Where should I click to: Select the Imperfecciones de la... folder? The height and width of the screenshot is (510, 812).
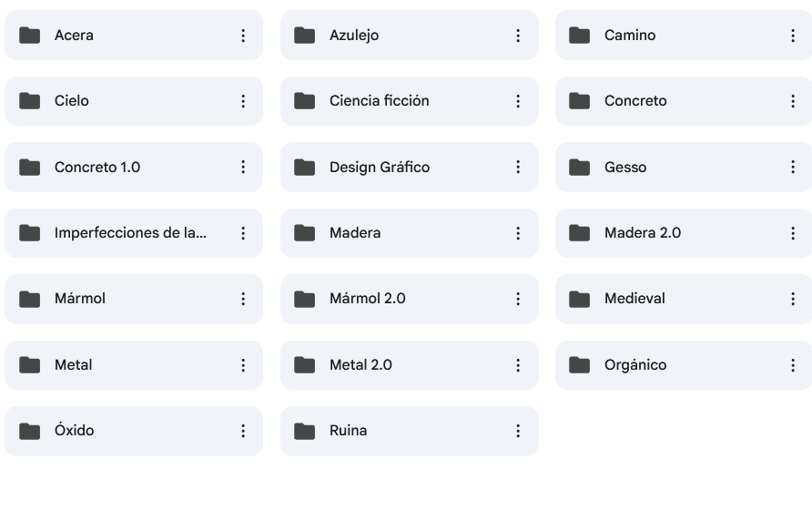tap(130, 233)
